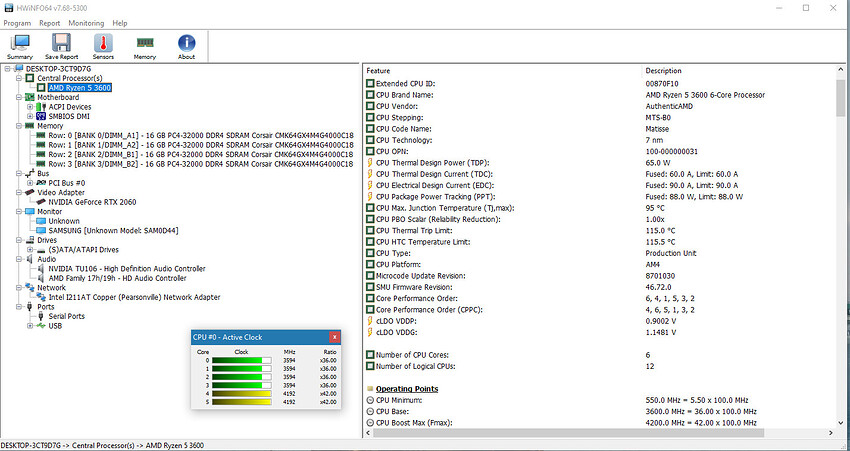Select AMD Family 17h/19h HD Audio Controller
The height and width of the screenshot is (451, 850).
118,278
